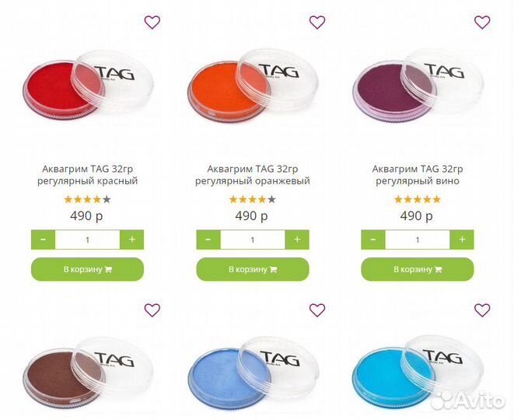
Task: Click the quantity field for вино paint
Action: (x=418, y=240)
